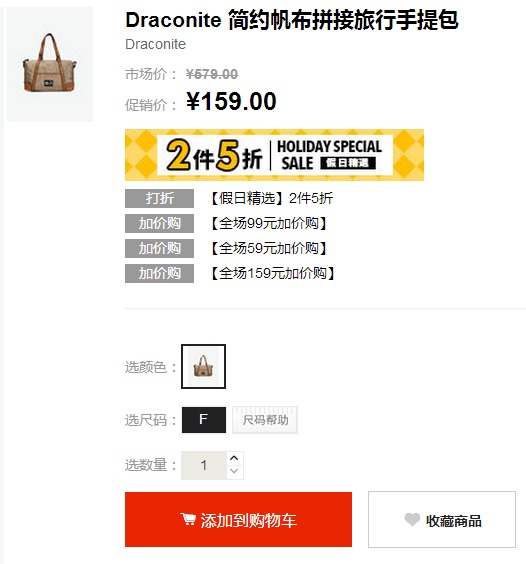The image size is (526, 564).
Task: Click the shopping cart icon on red button
Action: [188, 519]
